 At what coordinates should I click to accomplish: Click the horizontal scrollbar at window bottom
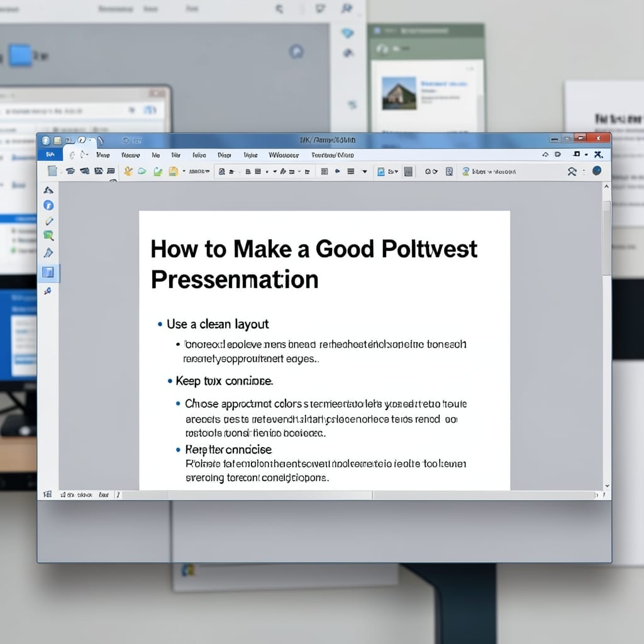(x=359, y=496)
